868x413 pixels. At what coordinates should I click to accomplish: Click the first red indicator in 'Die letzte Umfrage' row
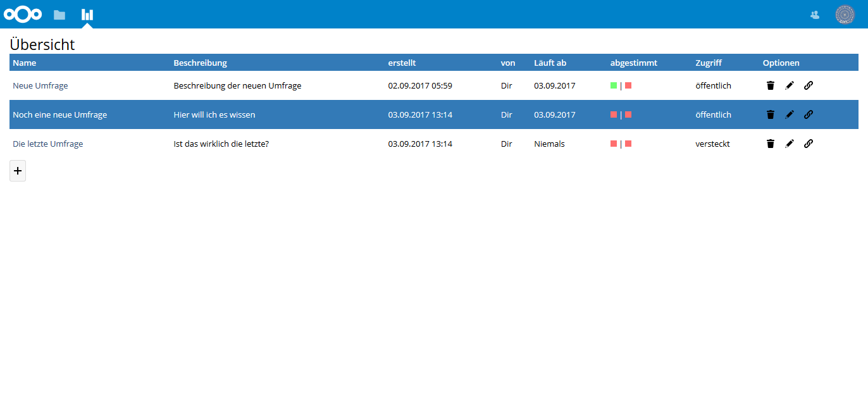[614, 144]
